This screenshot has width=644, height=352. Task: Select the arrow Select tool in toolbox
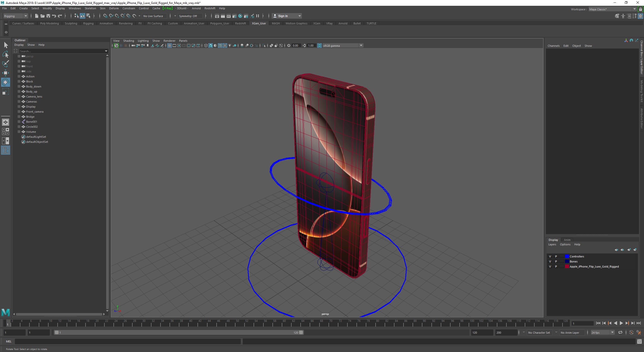6,45
